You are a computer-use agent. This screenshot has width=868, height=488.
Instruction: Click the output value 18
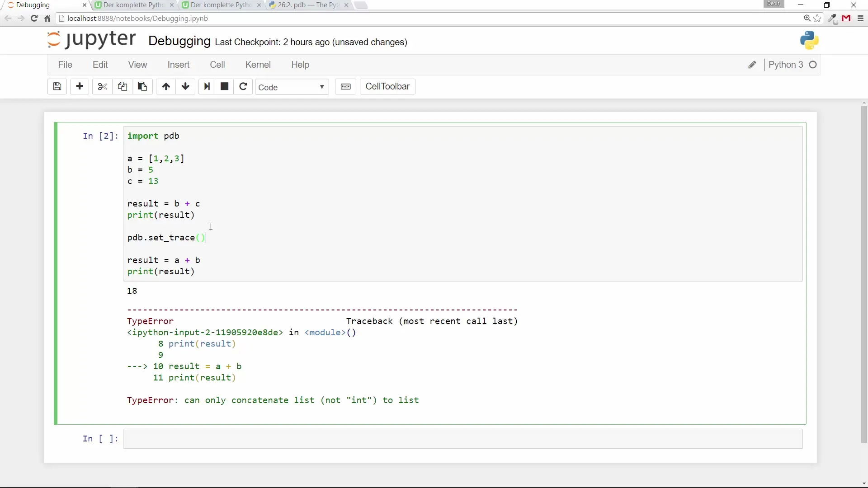pos(132,291)
